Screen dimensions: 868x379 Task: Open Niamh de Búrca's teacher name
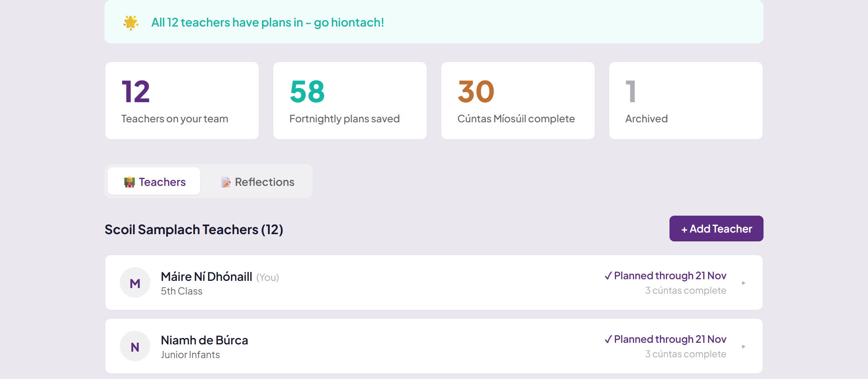coord(204,340)
